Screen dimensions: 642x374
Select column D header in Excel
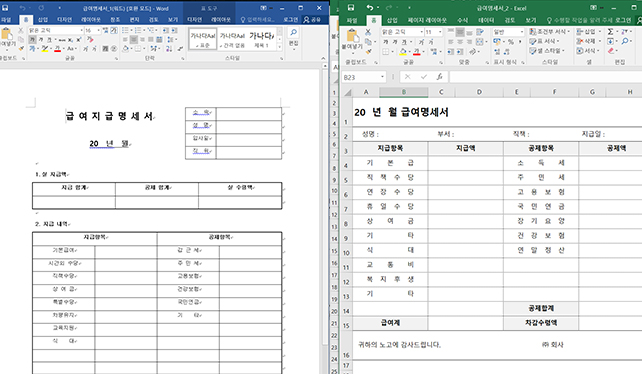[x=479, y=92]
